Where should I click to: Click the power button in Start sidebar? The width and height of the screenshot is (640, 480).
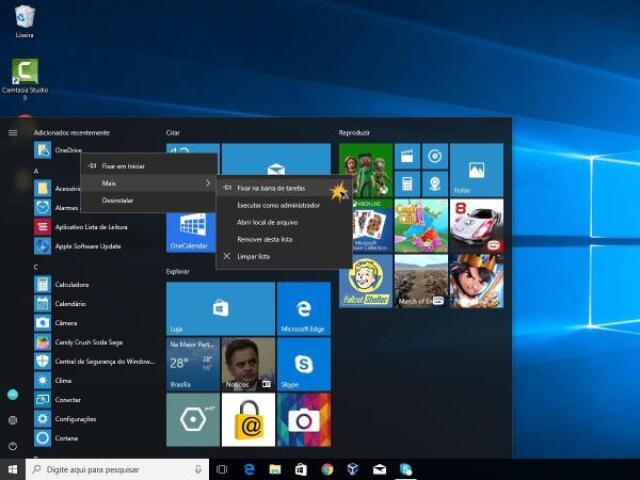pyautogui.click(x=13, y=446)
